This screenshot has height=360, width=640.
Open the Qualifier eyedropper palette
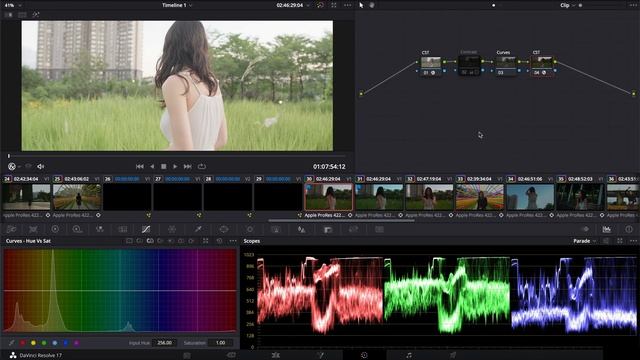[198, 229]
